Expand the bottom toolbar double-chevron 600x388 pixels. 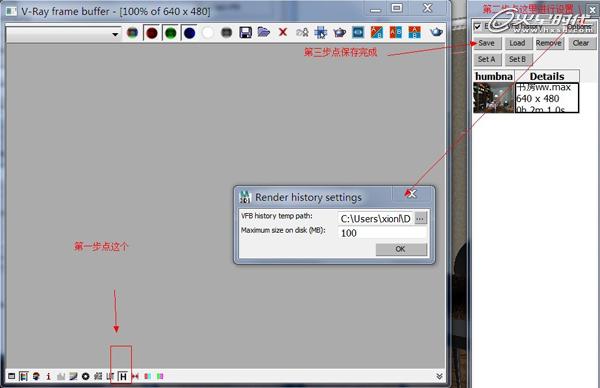pos(439,377)
